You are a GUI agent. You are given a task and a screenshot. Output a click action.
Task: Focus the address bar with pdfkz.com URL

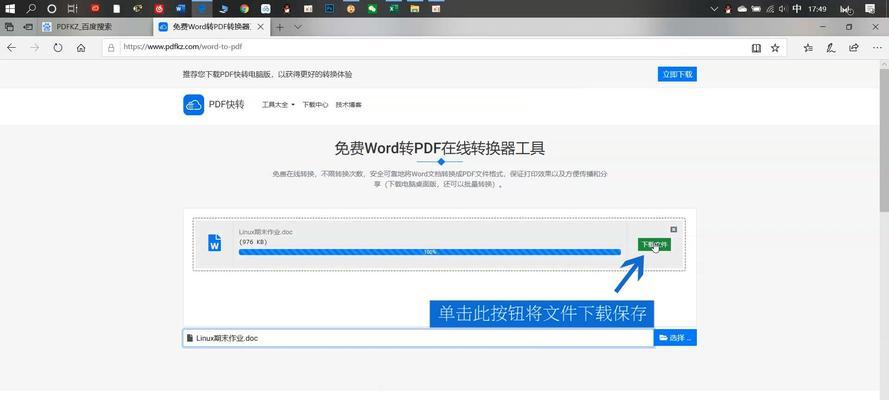click(431, 48)
